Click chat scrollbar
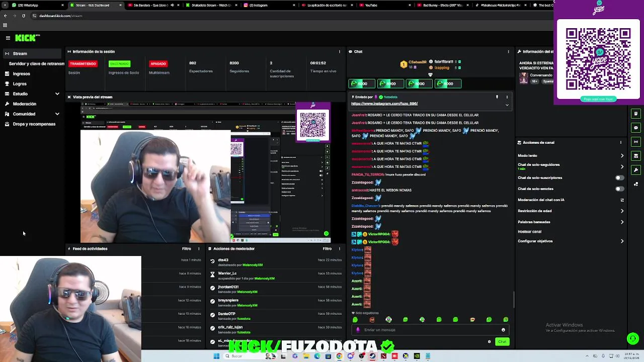This screenshot has width=644, height=362. (514, 300)
